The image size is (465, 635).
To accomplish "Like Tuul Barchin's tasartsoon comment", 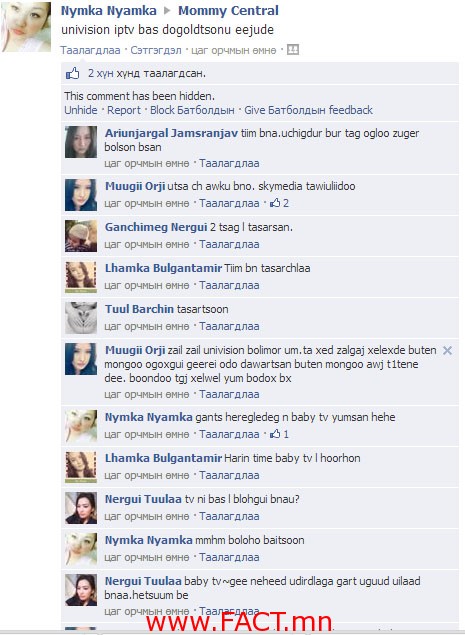I will pos(229,326).
